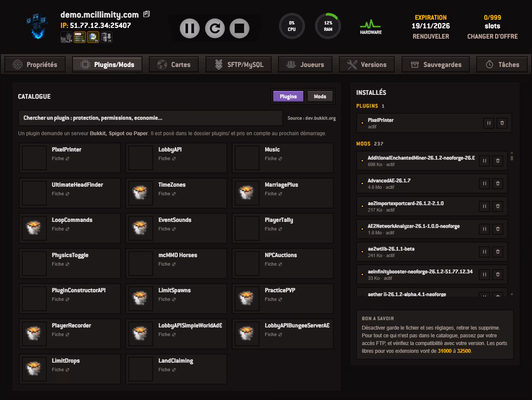This screenshot has height=400, width=532.
Task: Copy the server address demo.mcillimity.com
Action: coord(146,14)
